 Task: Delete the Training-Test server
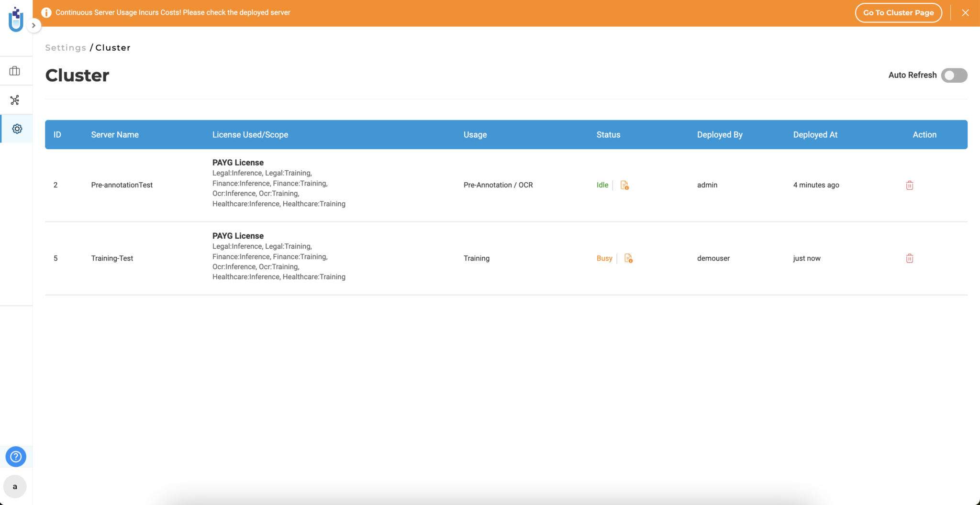[909, 258]
